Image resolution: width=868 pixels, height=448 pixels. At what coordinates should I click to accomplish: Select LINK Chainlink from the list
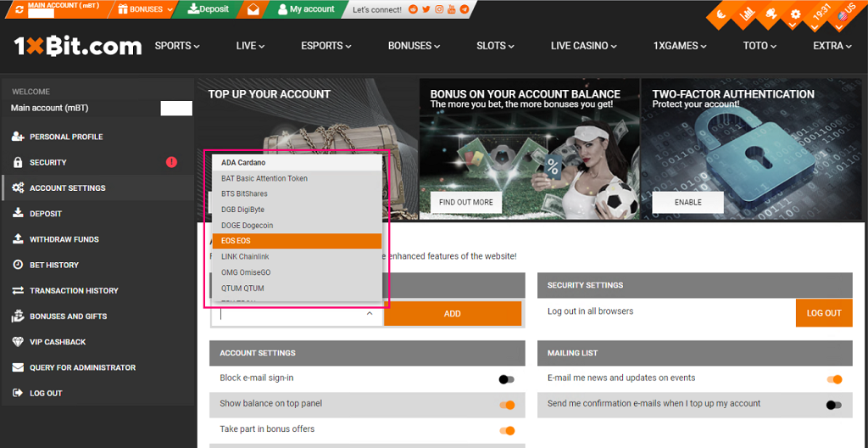click(297, 257)
